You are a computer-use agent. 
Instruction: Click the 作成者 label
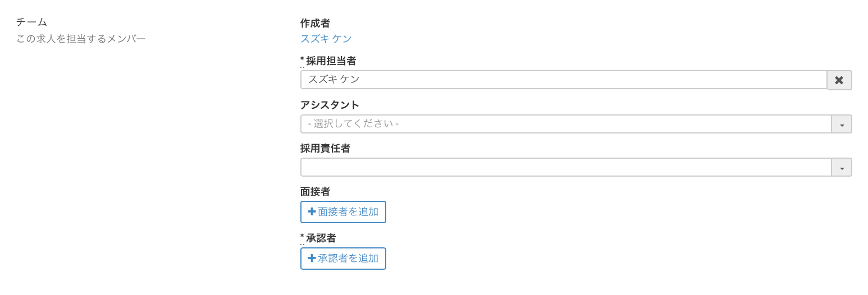pyautogui.click(x=315, y=24)
